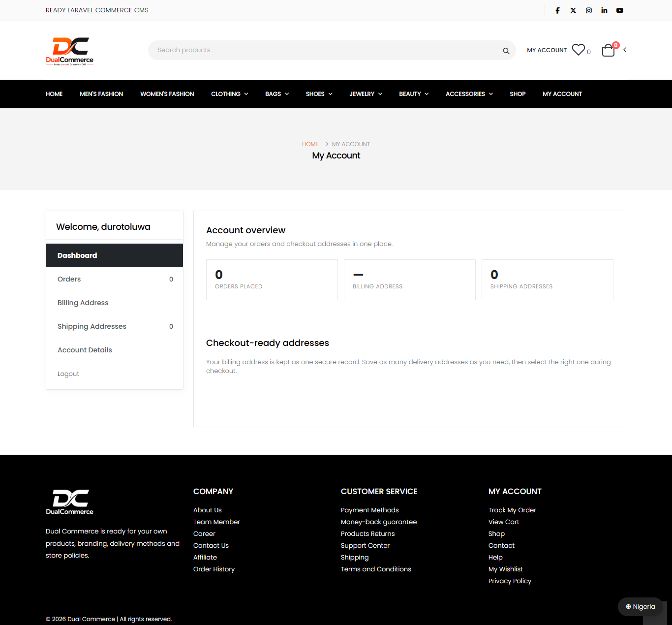672x625 pixels.
Task: Click the arrow beside the cart
Action: (625, 50)
